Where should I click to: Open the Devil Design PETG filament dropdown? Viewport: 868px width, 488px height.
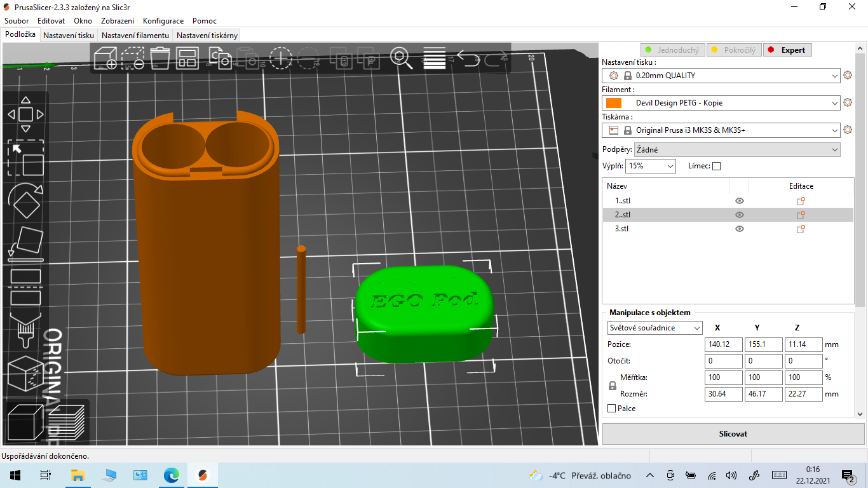pos(721,103)
